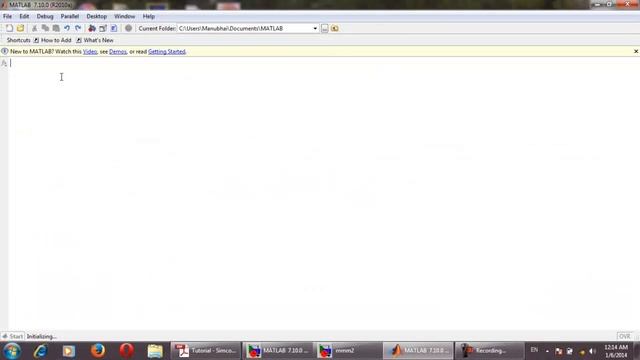Viewport: 640px width, 360px height.
Task: Open the Desktop menu
Action: 97,16
